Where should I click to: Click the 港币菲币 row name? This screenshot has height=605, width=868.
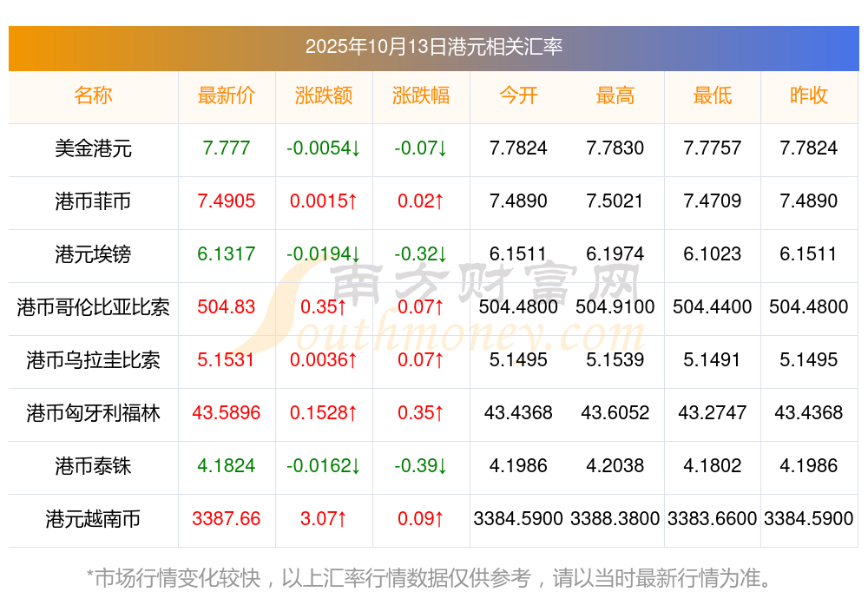[93, 201]
